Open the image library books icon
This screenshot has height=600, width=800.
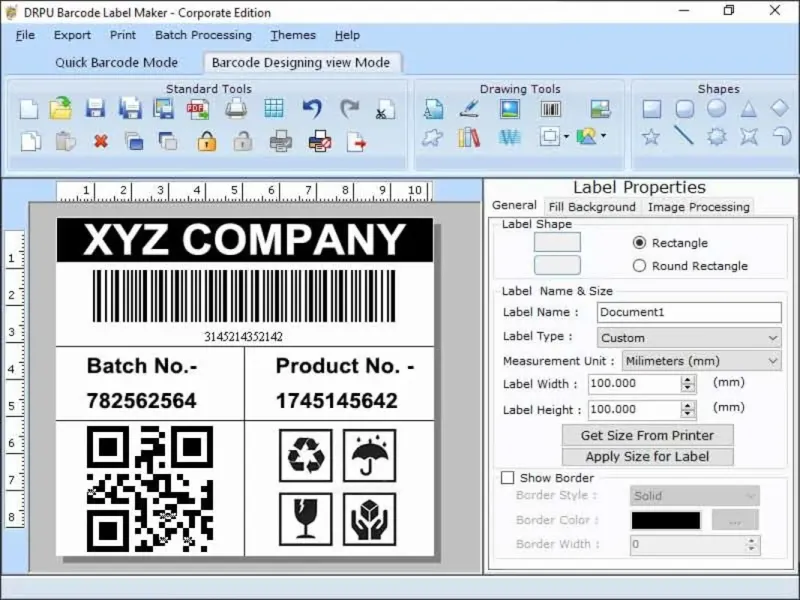(469, 137)
